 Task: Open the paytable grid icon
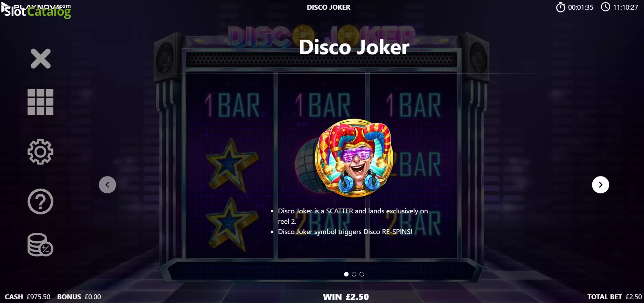tap(41, 102)
